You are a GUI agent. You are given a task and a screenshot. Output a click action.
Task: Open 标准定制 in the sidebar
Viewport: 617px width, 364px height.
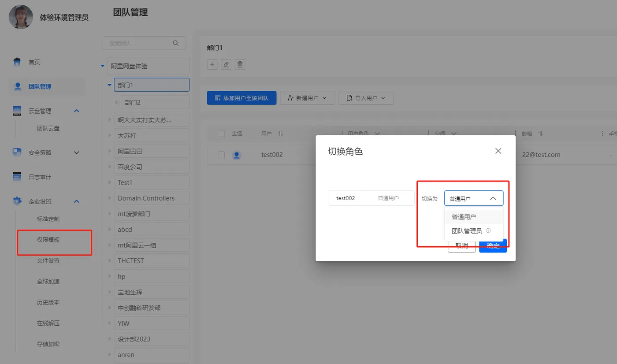[48, 219]
